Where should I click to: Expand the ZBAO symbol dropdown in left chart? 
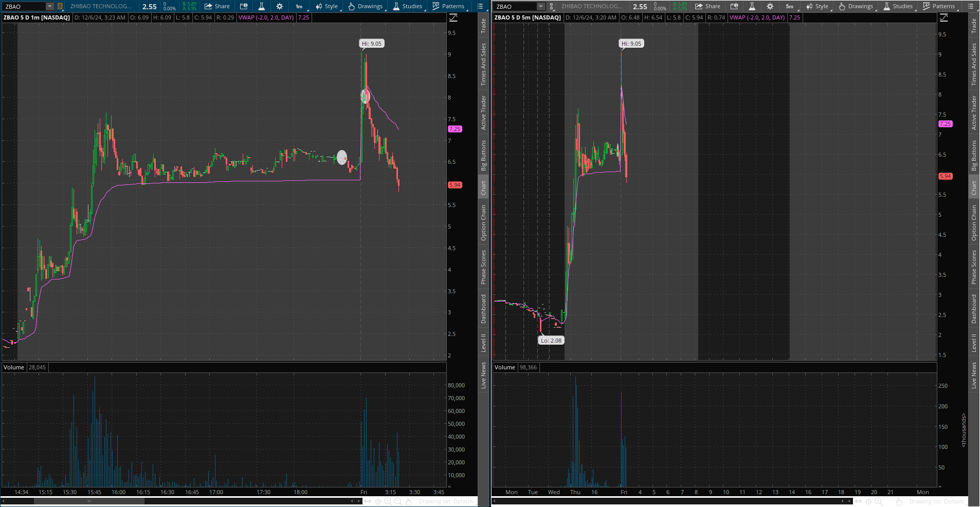pyautogui.click(x=50, y=6)
